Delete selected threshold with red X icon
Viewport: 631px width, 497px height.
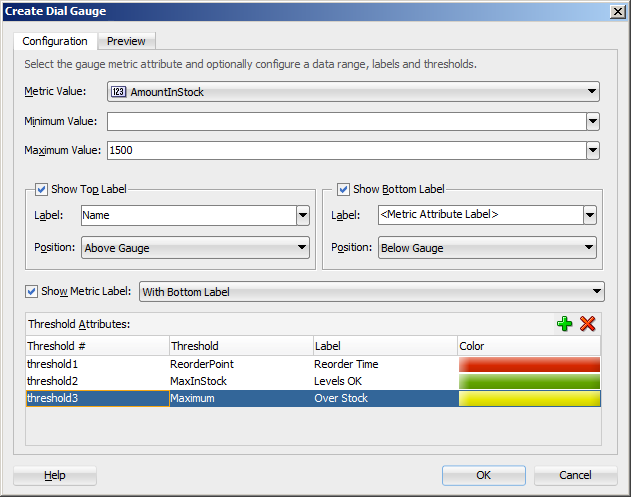(588, 324)
